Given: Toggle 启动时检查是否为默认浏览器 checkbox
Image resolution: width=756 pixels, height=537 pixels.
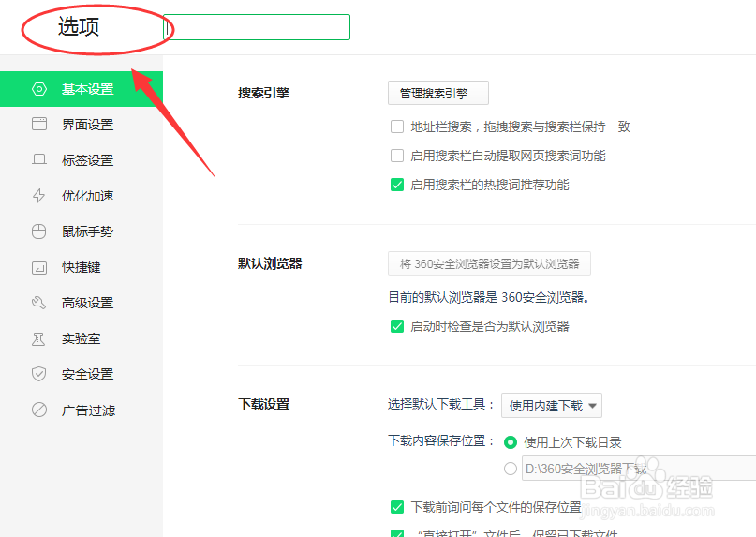Looking at the screenshot, I should (397, 327).
